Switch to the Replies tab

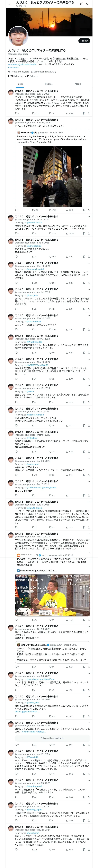pyautogui.click(x=49, y=84)
